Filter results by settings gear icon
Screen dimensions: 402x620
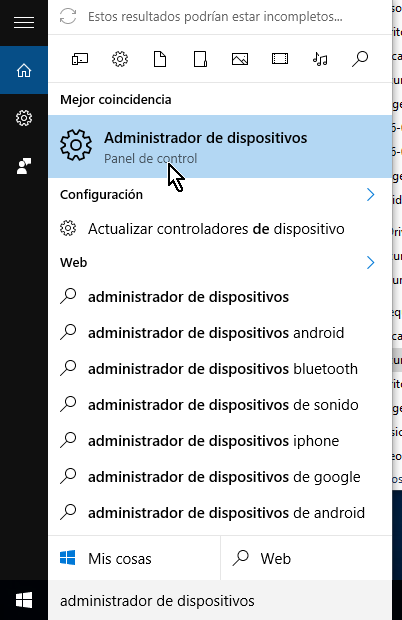click(x=120, y=59)
